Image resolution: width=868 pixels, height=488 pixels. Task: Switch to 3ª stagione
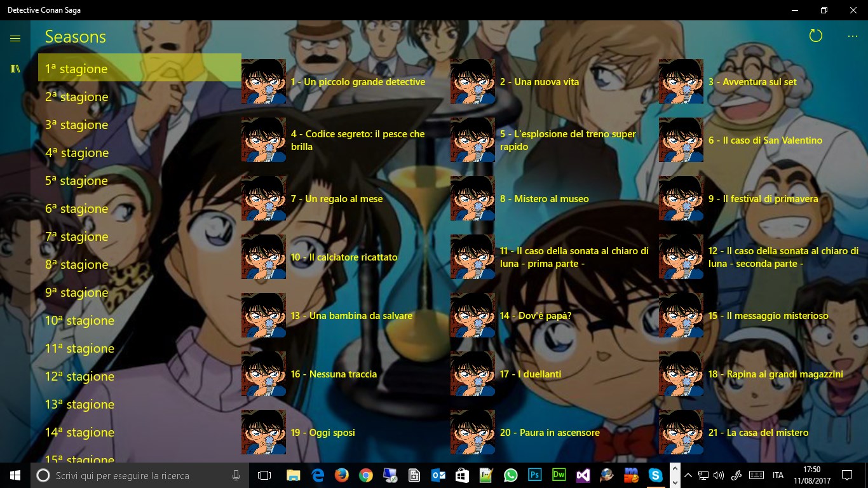pyautogui.click(x=140, y=125)
